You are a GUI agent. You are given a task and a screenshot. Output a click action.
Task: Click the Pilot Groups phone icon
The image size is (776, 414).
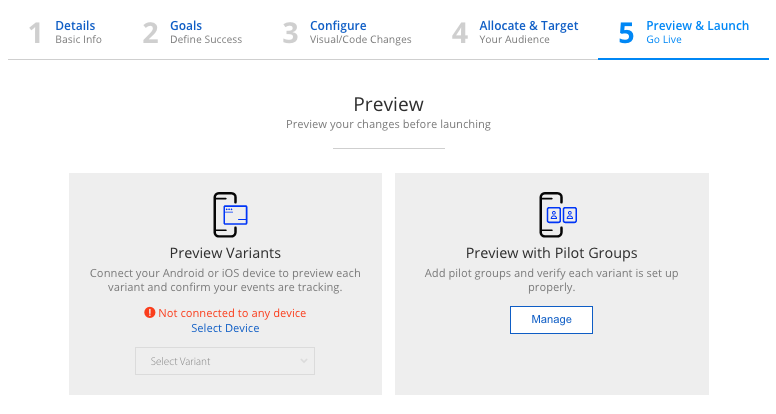557,214
